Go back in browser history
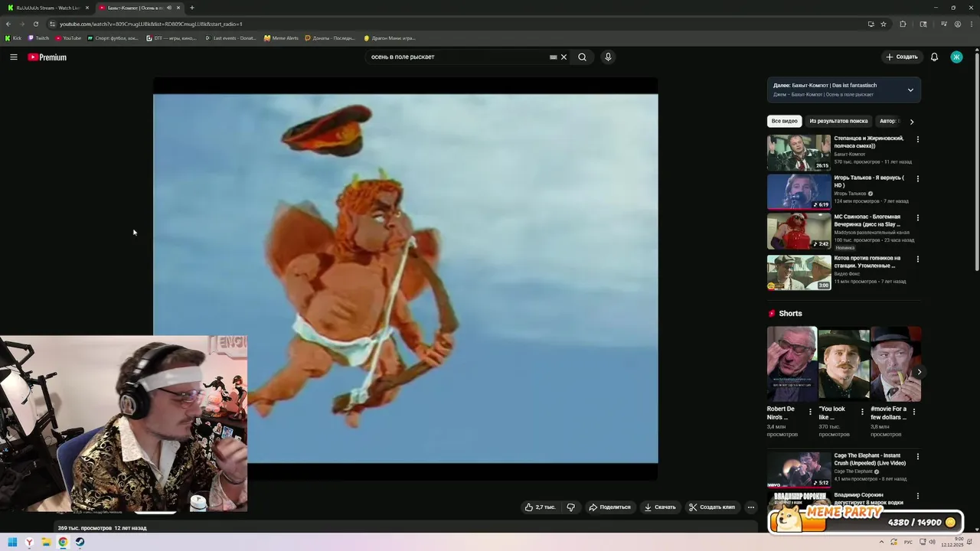 tap(8, 24)
